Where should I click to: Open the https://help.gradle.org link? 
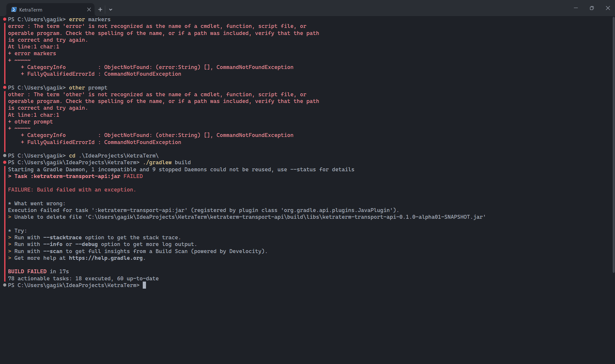106,258
